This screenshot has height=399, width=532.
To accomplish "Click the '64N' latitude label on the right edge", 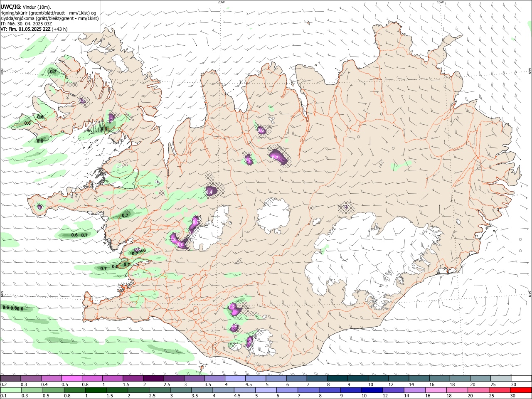I will [530, 293].
